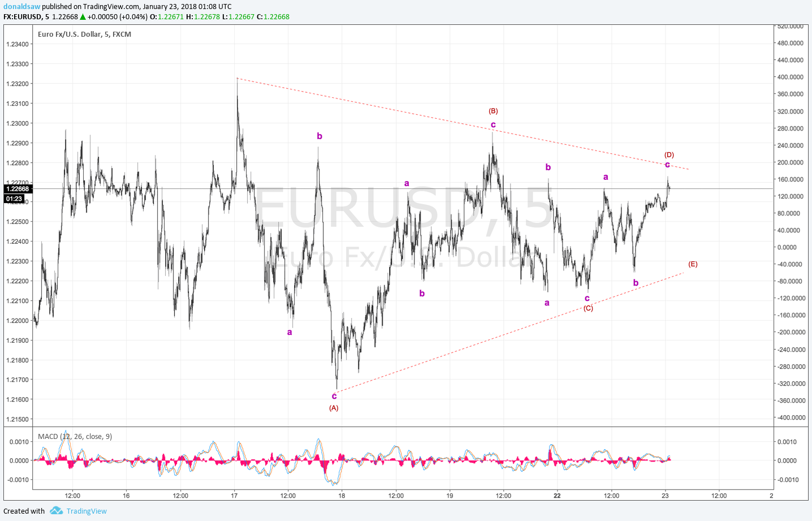Open the TradingView link at bottom
The width and height of the screenshot is (812, 521).
[87, 511]
